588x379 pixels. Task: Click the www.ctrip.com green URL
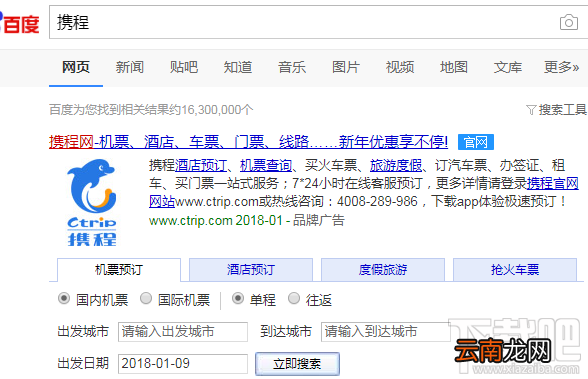tap(190, 220)
